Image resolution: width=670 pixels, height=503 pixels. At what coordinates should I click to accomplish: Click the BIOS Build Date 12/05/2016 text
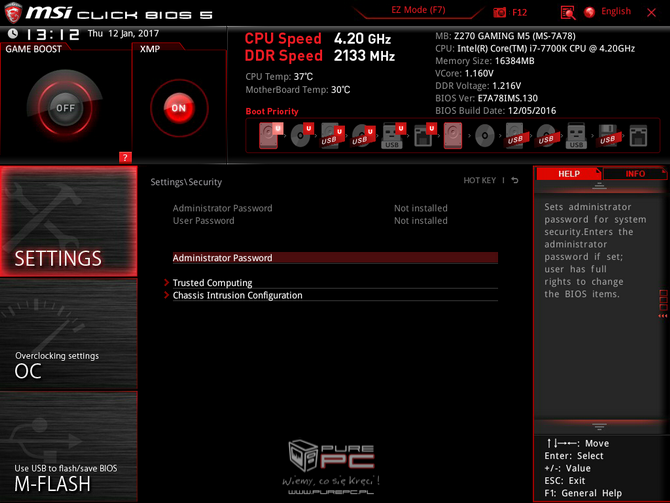coord(496,111)
